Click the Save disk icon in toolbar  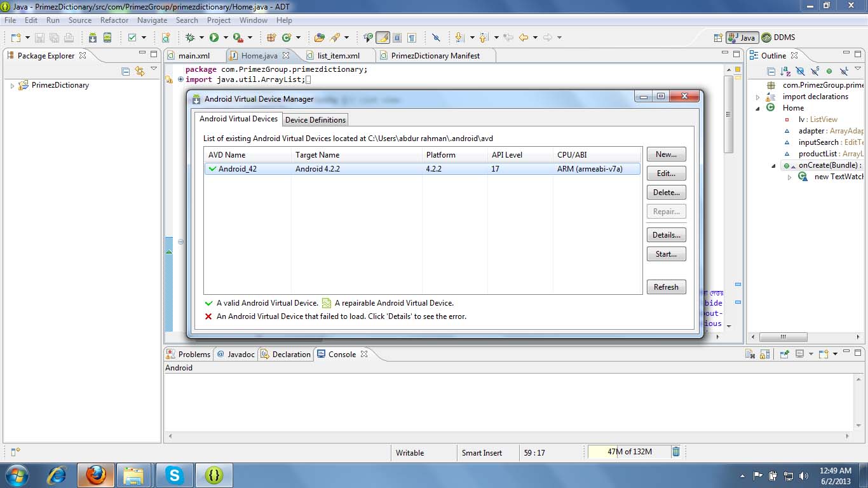tap(40, 37)
